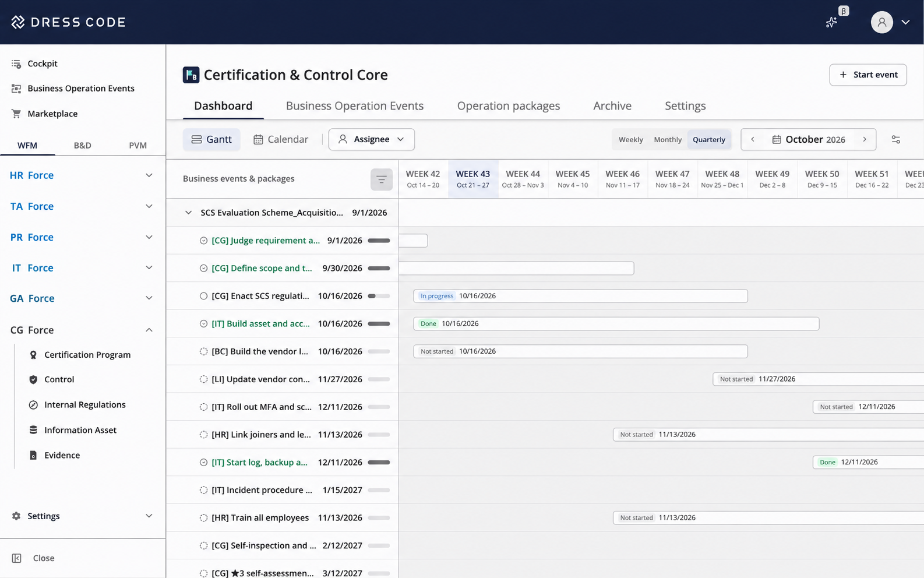Select the B&D sidebar tab
Viewport: 924px width, 578px height.
pos(83,146)
